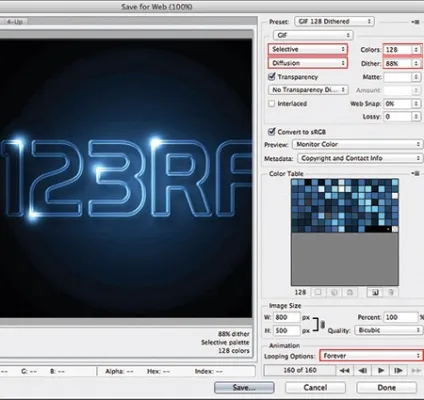424x400 pixels.
Task: Open the Diffusion dither algorithm menu
Action: tap(308, 63)
